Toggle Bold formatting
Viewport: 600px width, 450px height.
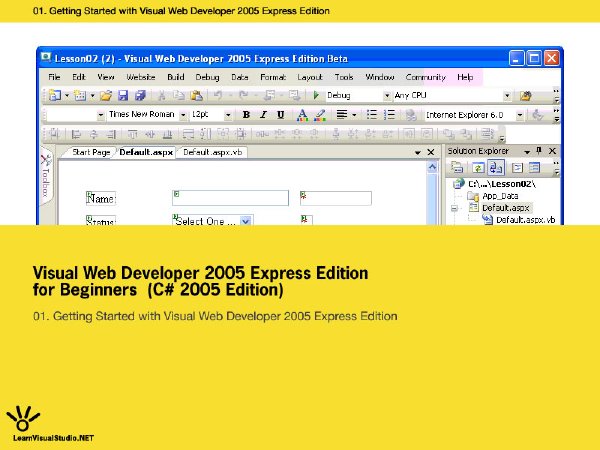(x=246, y=115)
